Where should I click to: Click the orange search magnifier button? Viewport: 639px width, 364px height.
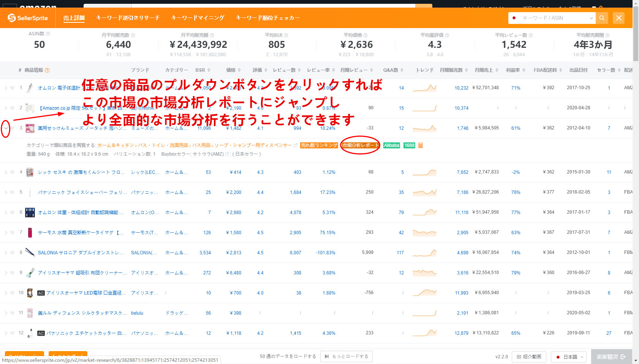tap(602, 18)
